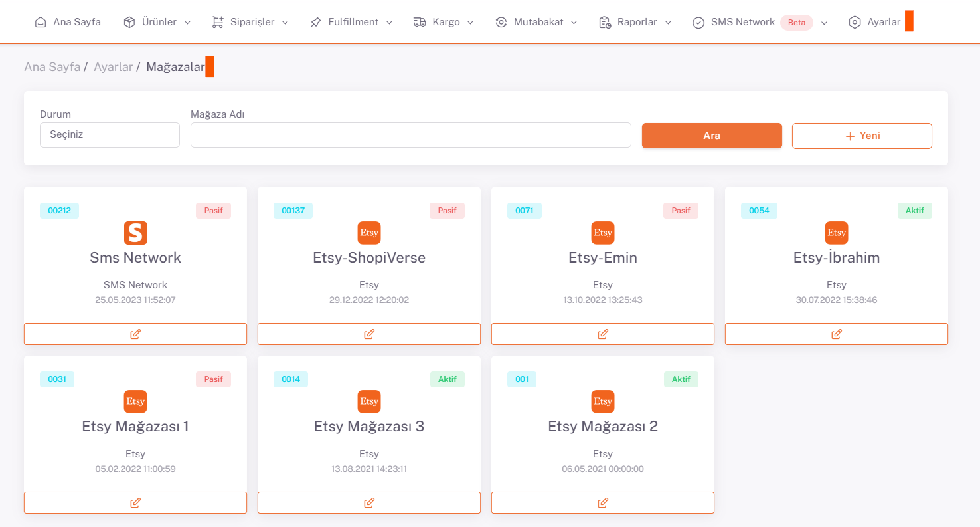The image size is (980, 527).
Task: Click Etsy logo on Etsy Mağazası 2 card
Action: [x=603, y=401]
